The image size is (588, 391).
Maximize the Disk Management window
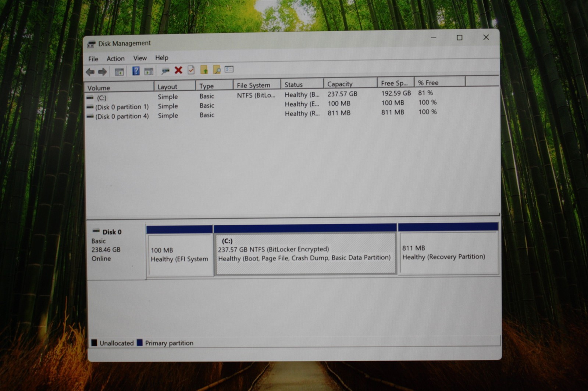coord(460,37)
